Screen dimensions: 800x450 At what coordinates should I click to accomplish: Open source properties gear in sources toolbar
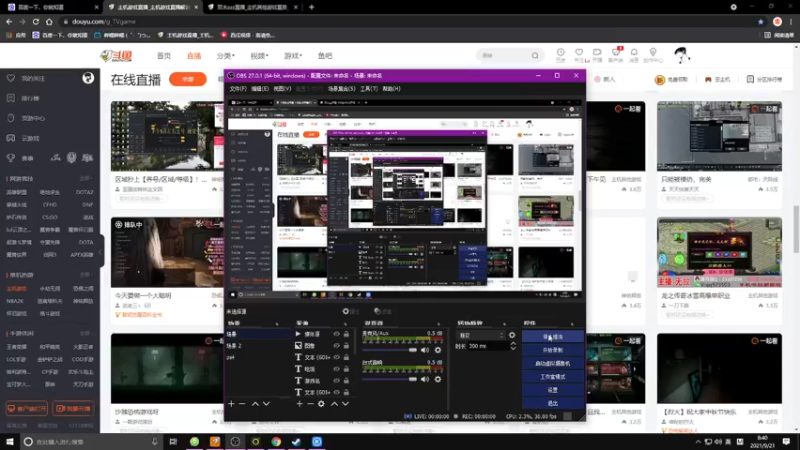(x=321, y=404)
